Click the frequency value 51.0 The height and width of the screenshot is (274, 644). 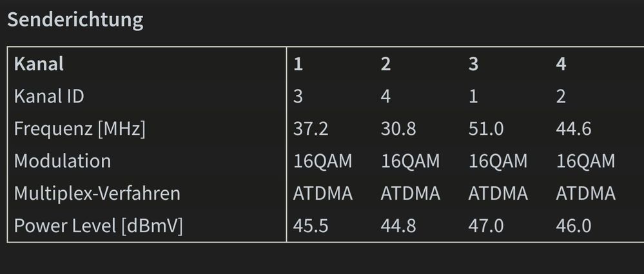tap(486, 129)
